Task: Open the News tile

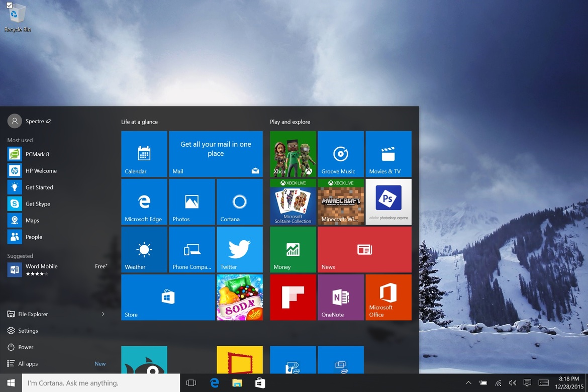Action: pyautogui.click(x=364, y=249)
